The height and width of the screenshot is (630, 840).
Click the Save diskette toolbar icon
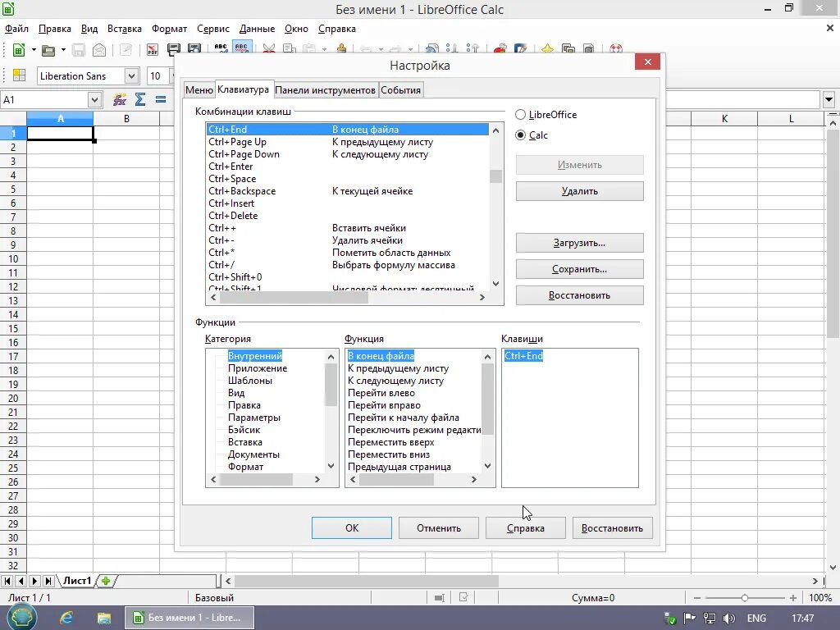coord(79,50)
